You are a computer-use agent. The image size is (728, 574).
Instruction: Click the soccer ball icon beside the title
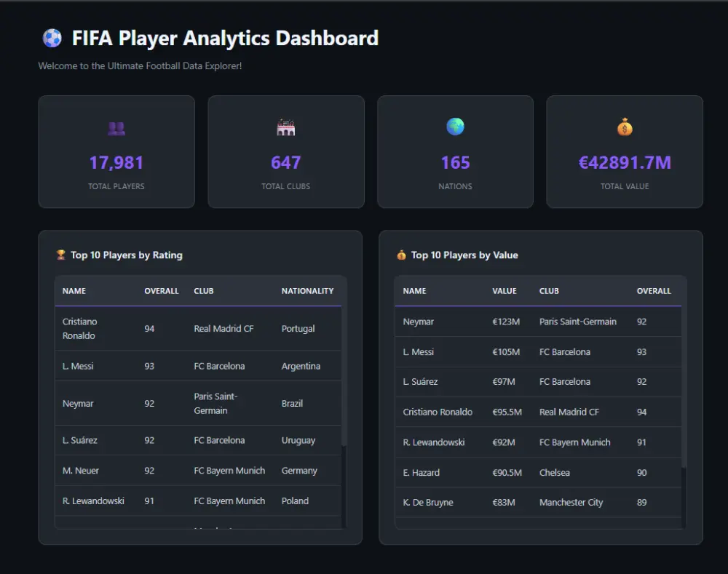tap(52, 38)
